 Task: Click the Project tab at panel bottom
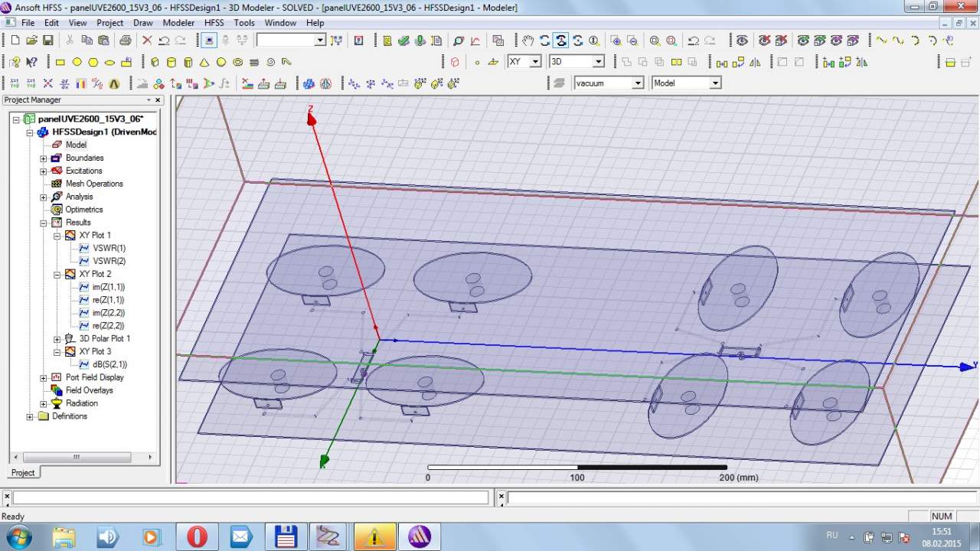pyautogui.click(x=22, y=472)
